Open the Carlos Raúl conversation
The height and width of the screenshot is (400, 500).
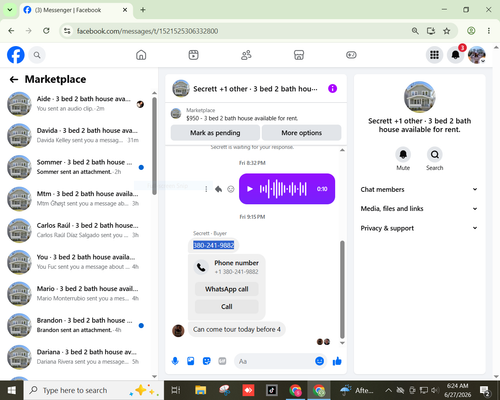[x=76, y=230]
